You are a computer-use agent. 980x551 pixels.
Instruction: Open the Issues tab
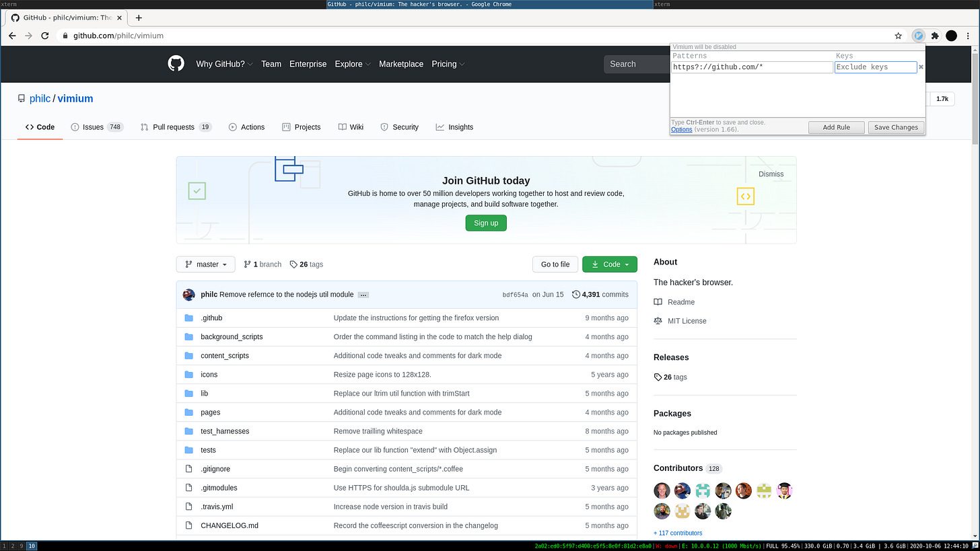pyautogui.click(x=98, y=127)
